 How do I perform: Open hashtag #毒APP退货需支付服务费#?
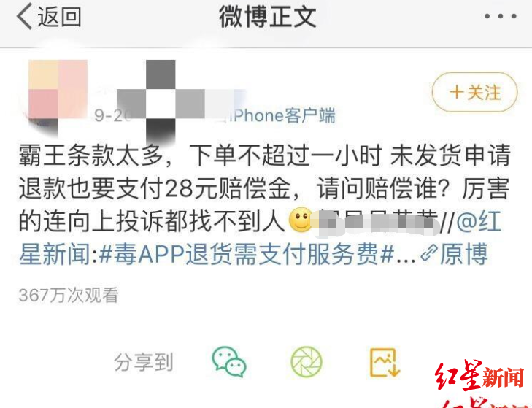coord(247,253)
